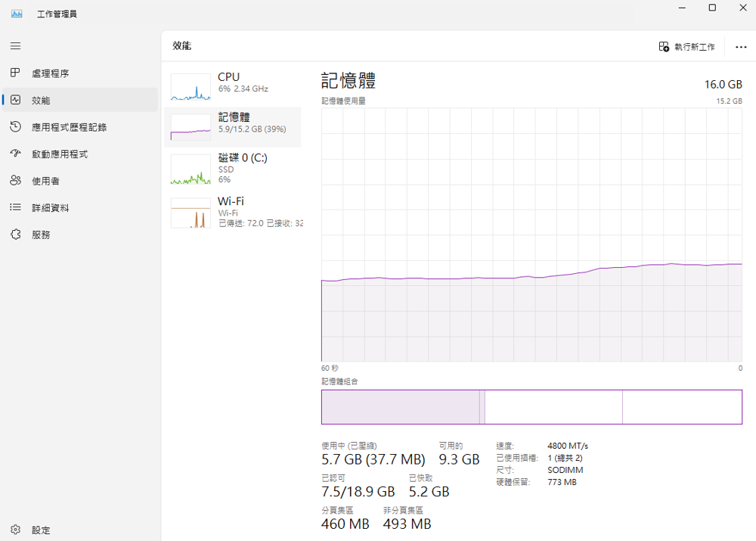Go to 啟動應用程式 tab label

tap(60, 154)
